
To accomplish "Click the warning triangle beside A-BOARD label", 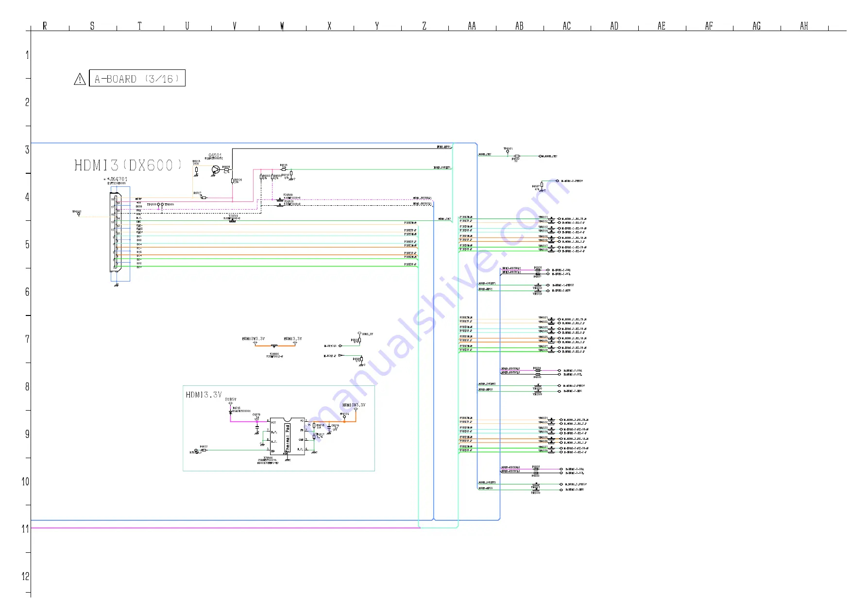I will click(80, 79).
